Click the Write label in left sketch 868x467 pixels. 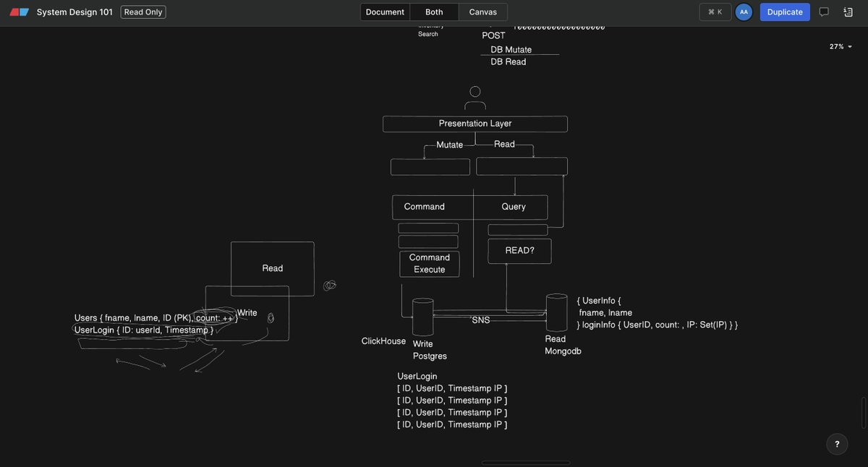247,313
